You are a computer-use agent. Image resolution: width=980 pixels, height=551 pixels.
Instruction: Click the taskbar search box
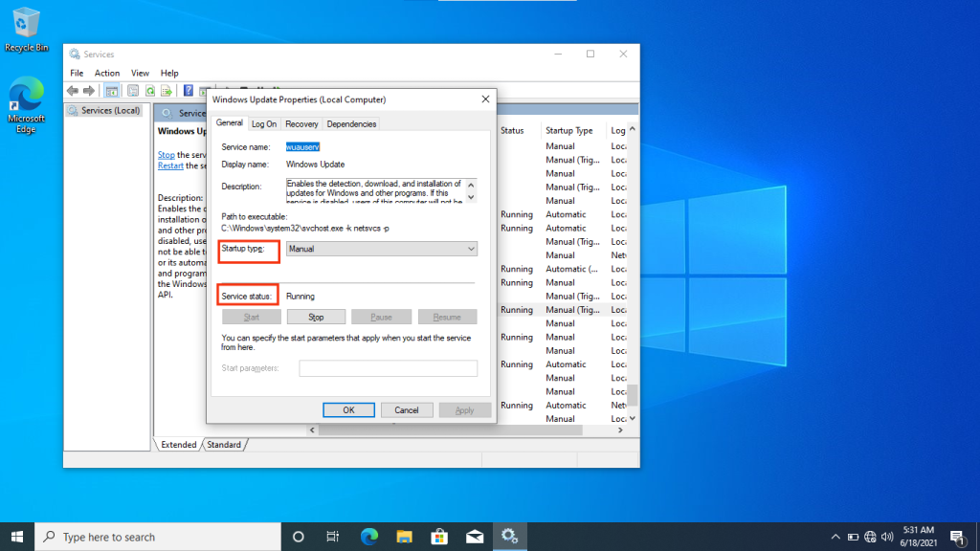click(x=158, y=537)
